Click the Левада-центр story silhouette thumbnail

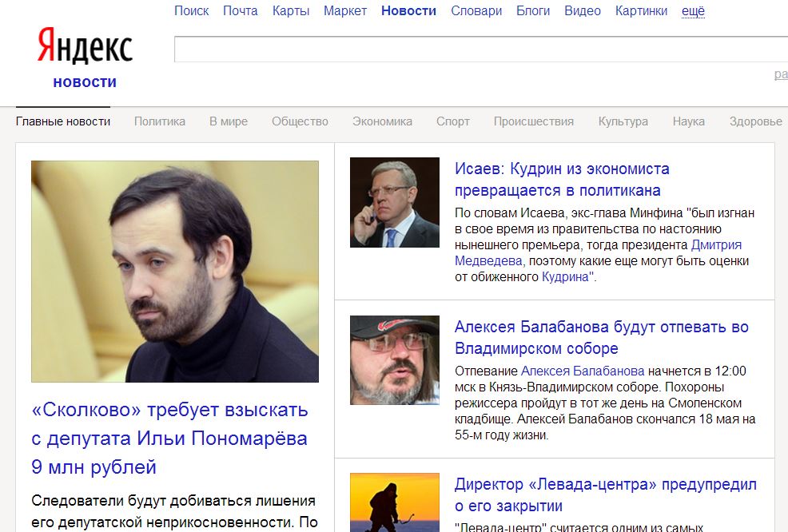click(395, 502)
